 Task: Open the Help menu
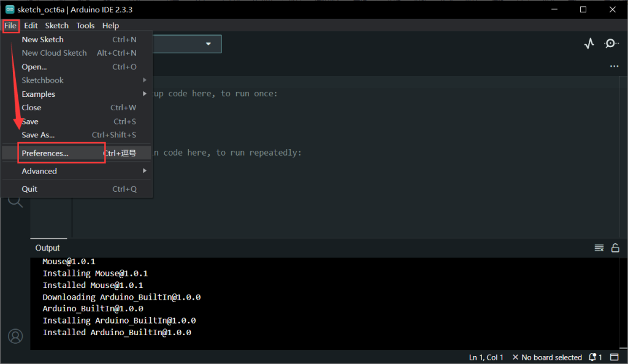click(110, 25)
